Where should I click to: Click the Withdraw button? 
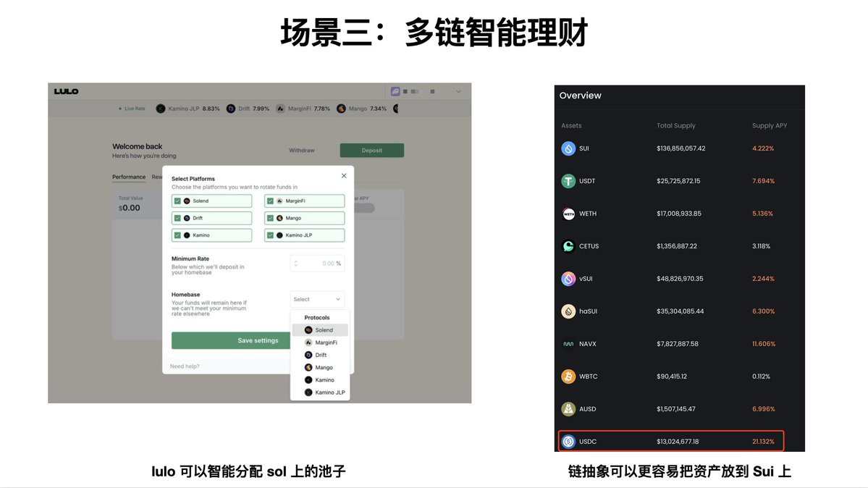pos(302,150)
